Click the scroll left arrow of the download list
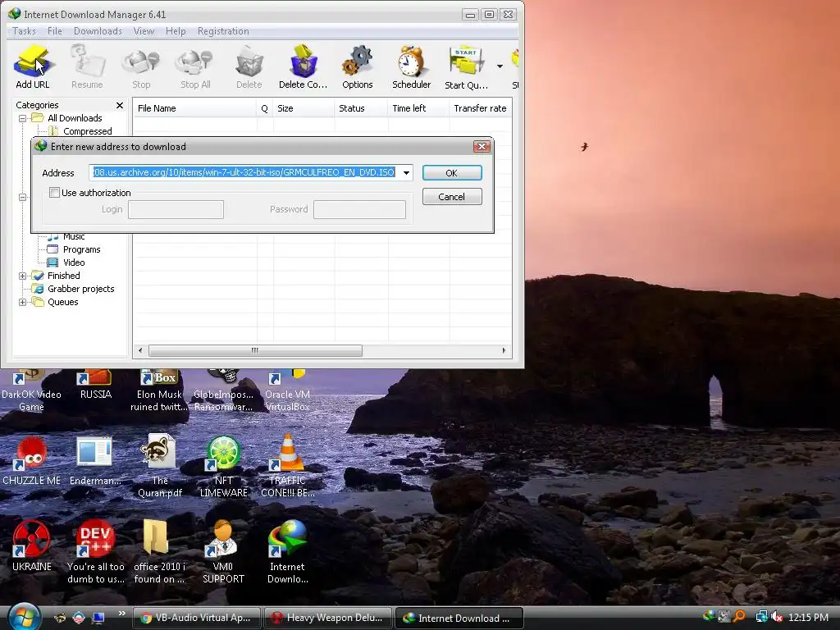840x630 pixels. pos(140,350)
